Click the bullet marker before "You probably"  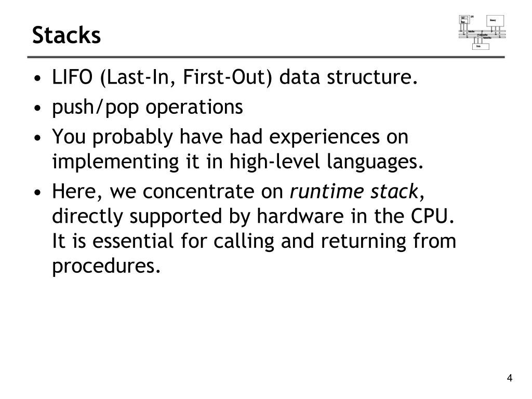tap(37, 138)
